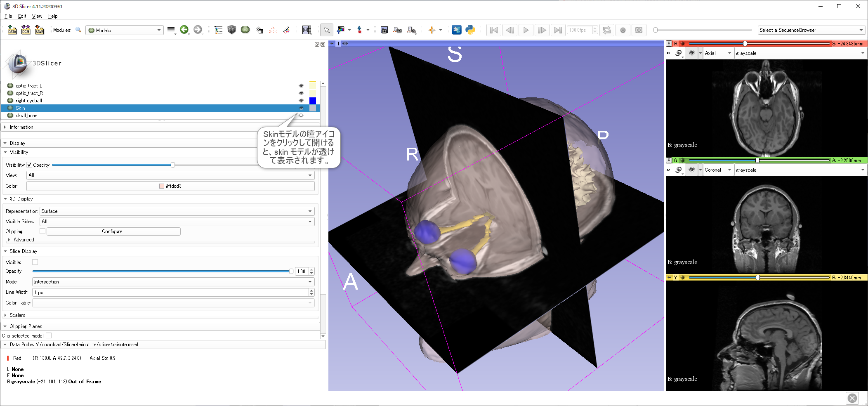Click the SAVE scene icon
The height and width of the screenshot is (406, 868).
(39, 30)
